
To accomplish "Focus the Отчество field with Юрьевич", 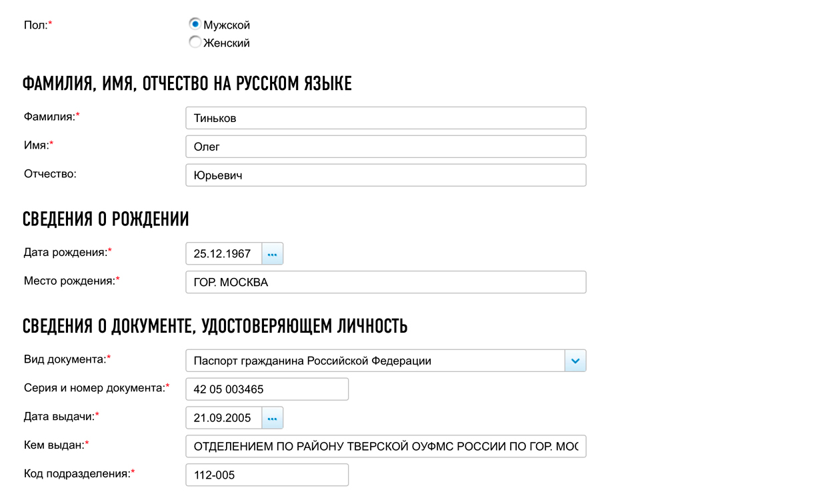I will pos(385,175).
